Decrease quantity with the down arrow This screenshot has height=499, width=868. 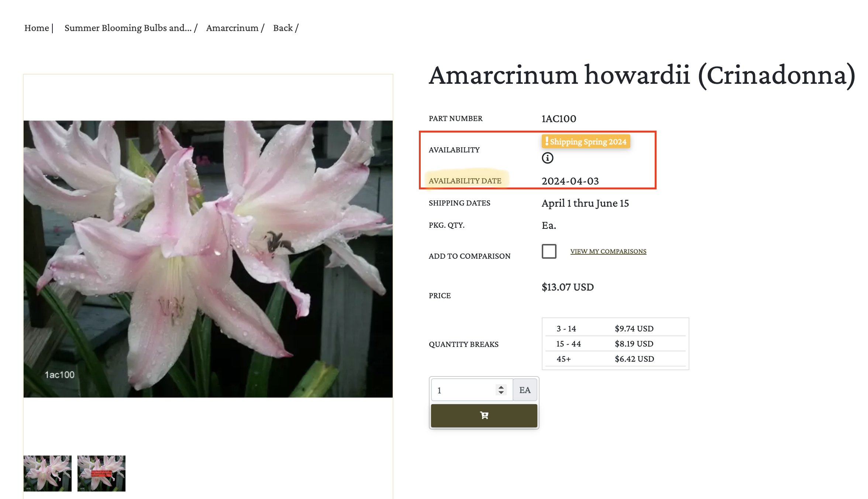pyautogui.click(x=501, y=393)
